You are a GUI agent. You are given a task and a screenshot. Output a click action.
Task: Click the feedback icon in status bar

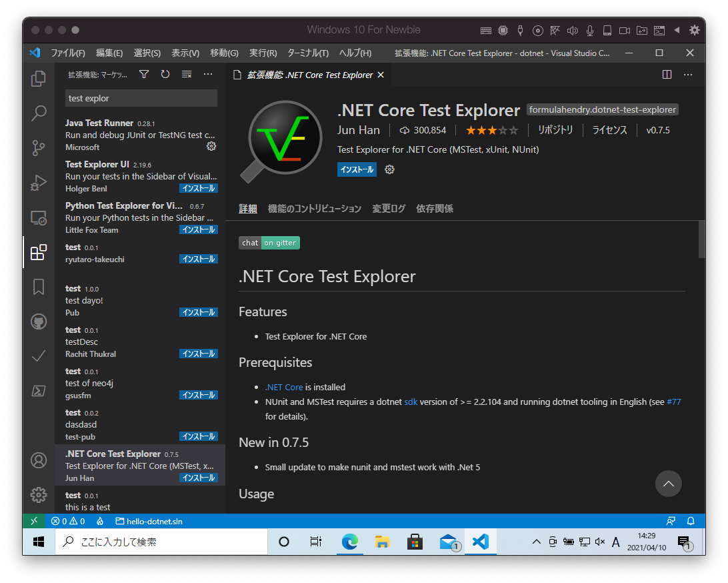(x=671, y=521)
